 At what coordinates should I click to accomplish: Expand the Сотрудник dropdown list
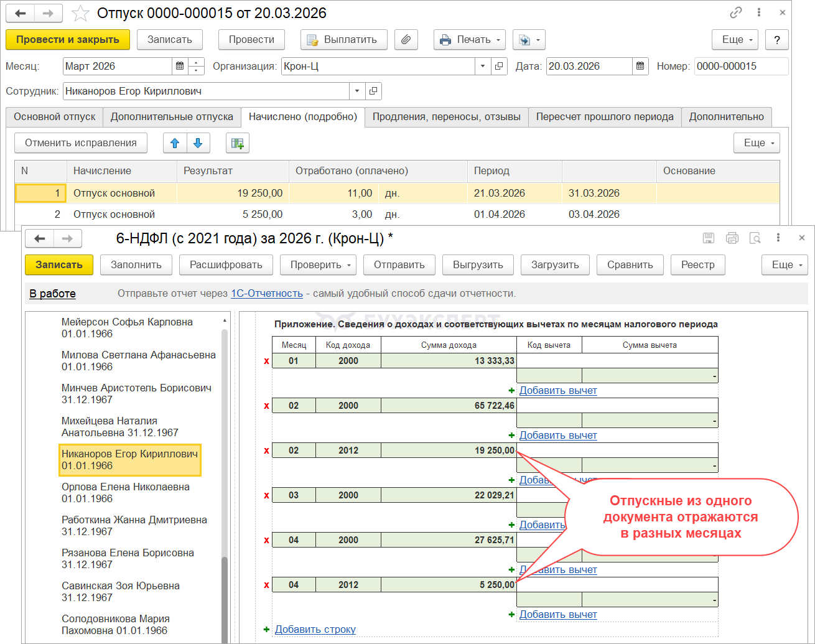pos(356,91)
